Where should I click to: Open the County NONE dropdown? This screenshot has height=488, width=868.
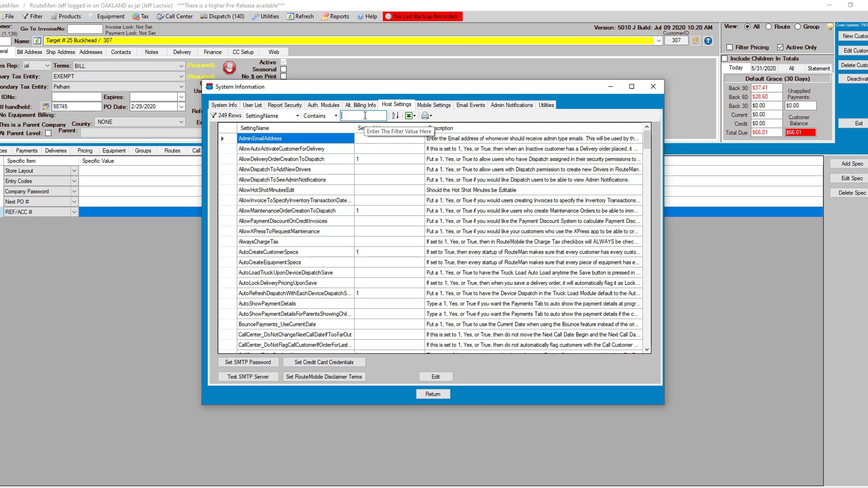click(x=181, y=122)
